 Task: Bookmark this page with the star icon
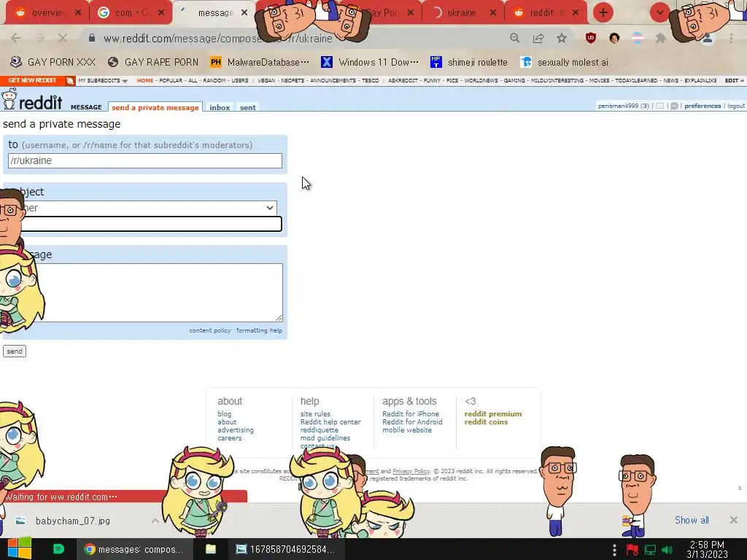pyautogui.click(x=562, y=38)
